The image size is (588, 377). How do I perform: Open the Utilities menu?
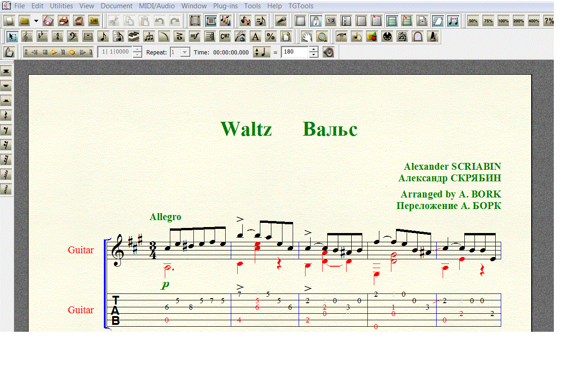point(61,6)
